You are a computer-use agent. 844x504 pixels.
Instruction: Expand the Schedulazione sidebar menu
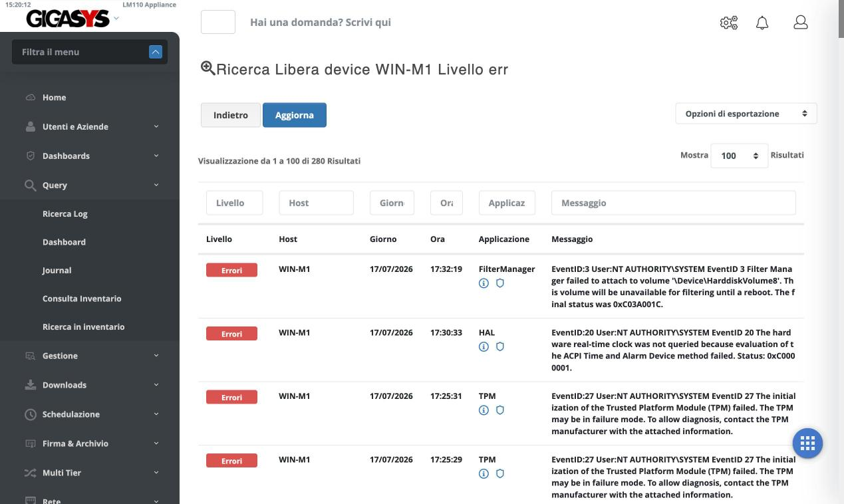(156, 414)
